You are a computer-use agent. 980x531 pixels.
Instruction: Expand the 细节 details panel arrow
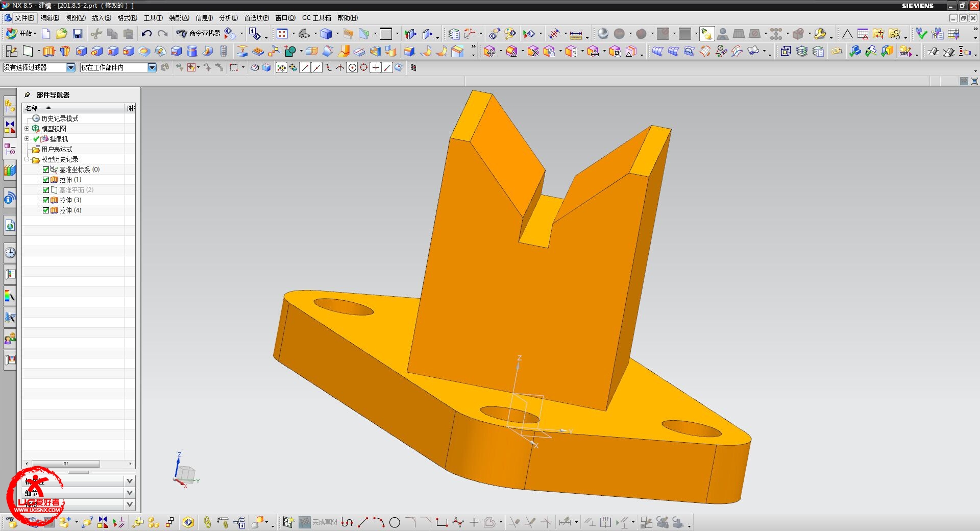[x=130, y=493]
